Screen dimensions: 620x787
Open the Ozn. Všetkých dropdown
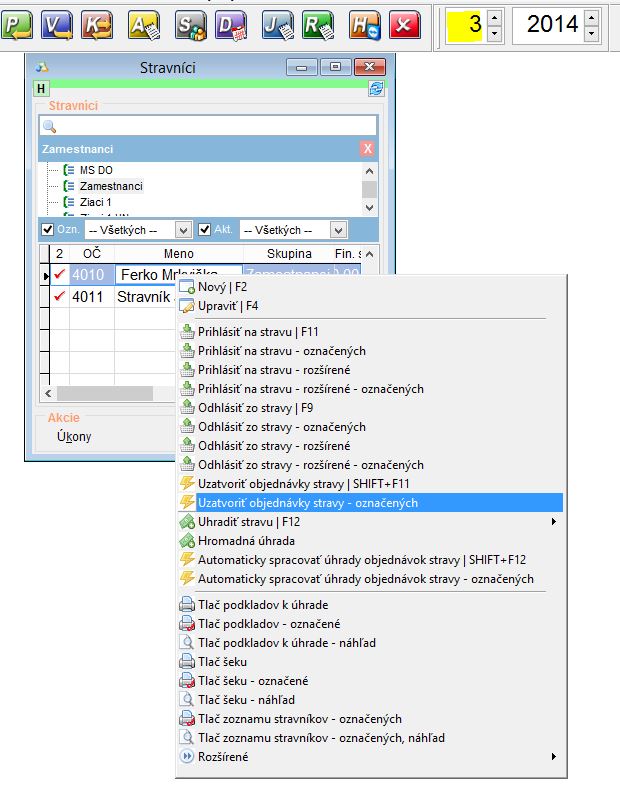tap(181, 229)
